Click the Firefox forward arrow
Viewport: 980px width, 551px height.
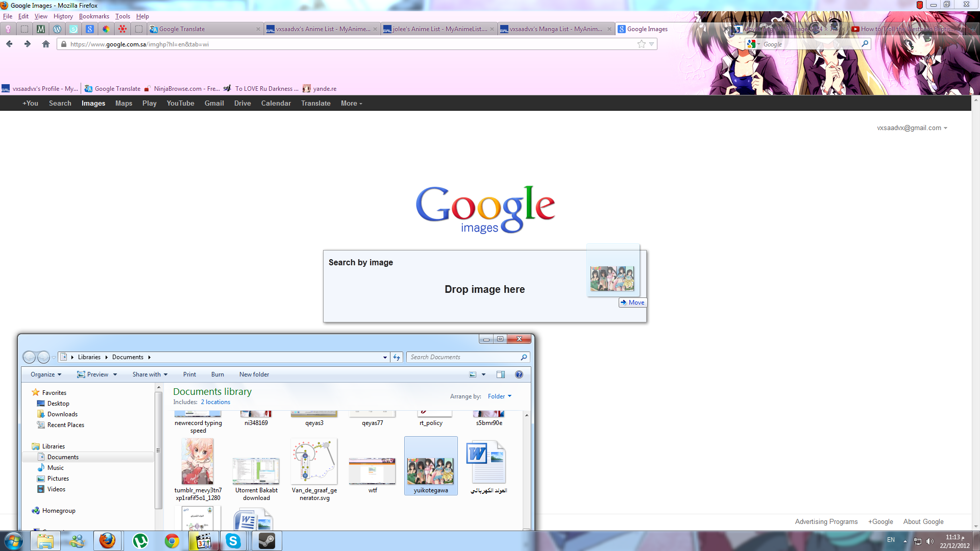click(x=28, y=44)
